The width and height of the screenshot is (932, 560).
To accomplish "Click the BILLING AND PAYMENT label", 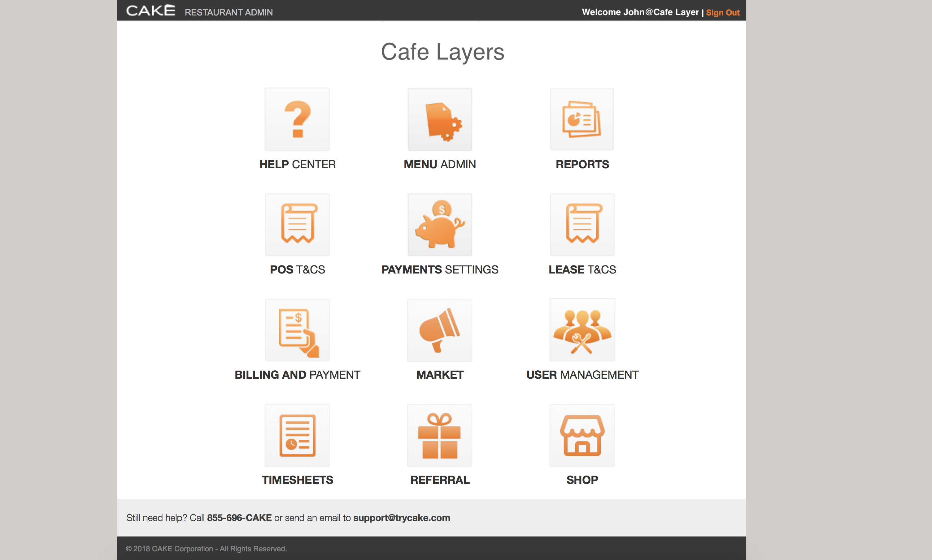I will [x=297, y=375].
